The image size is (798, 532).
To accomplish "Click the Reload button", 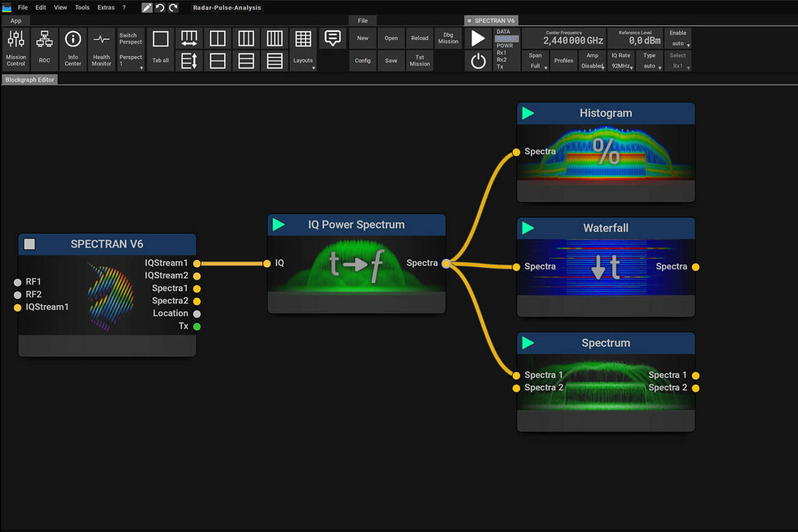I will [420, 39].
